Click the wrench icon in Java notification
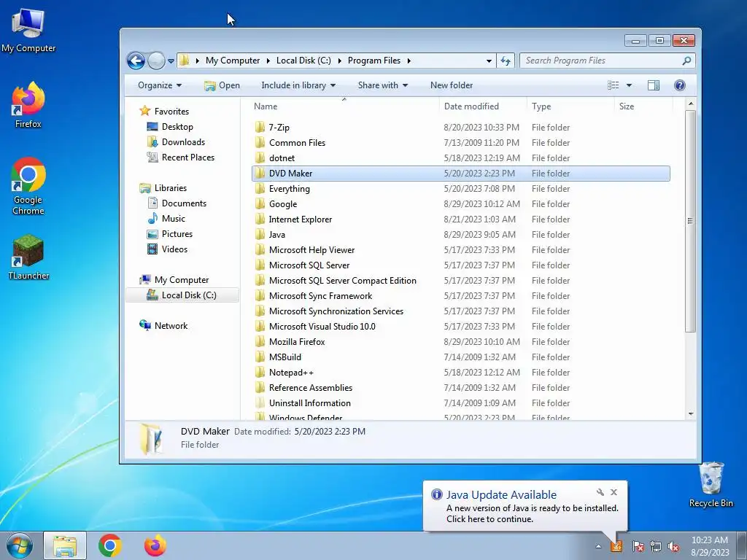This screenshot has height=560, width=747. (600, 492)
